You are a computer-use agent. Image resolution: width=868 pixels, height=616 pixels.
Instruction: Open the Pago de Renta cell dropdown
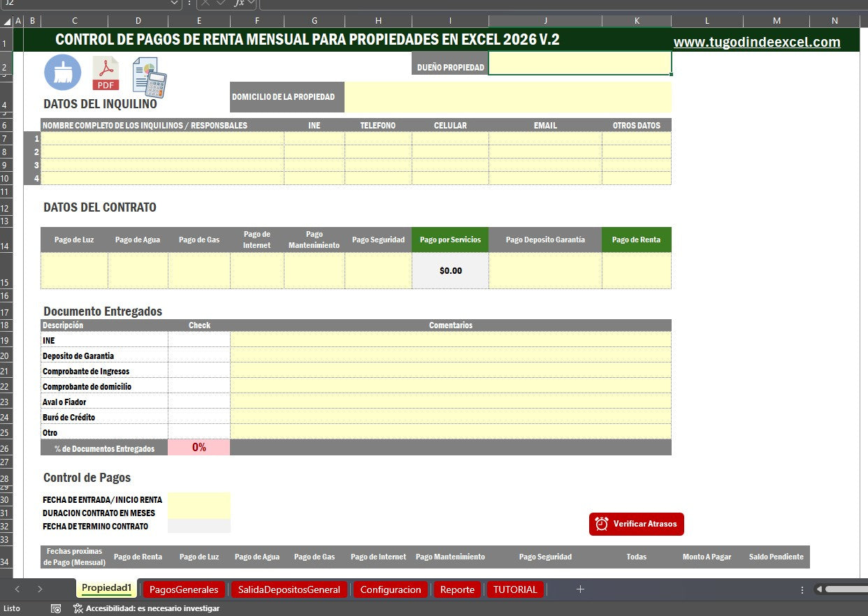coord(665,271)
